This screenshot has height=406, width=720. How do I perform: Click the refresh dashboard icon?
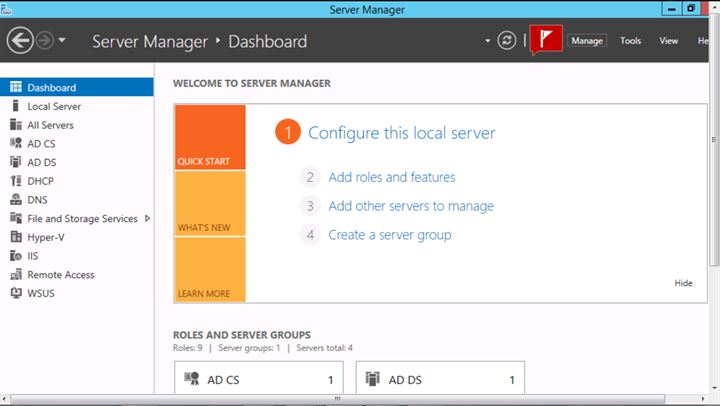point(508,41)
